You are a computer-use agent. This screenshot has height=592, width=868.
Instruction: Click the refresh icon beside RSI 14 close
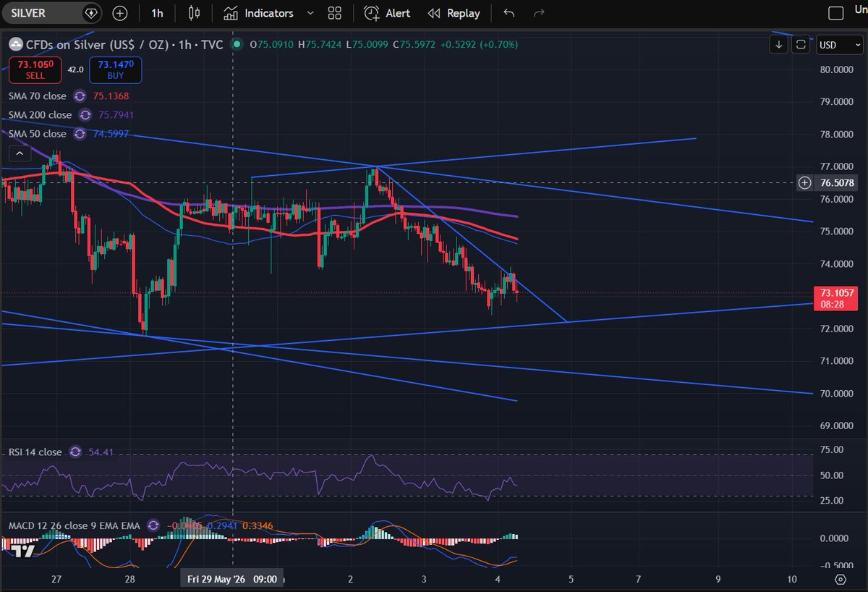(75, 452)
